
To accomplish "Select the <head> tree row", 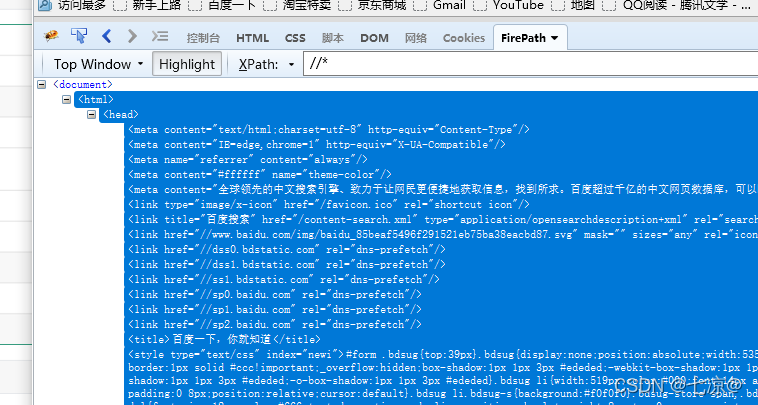I will 120,115.
